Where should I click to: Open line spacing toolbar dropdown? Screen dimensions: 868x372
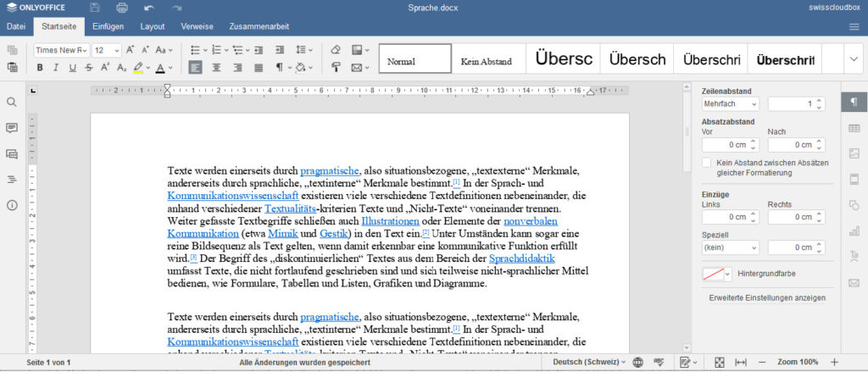[304, 50]
